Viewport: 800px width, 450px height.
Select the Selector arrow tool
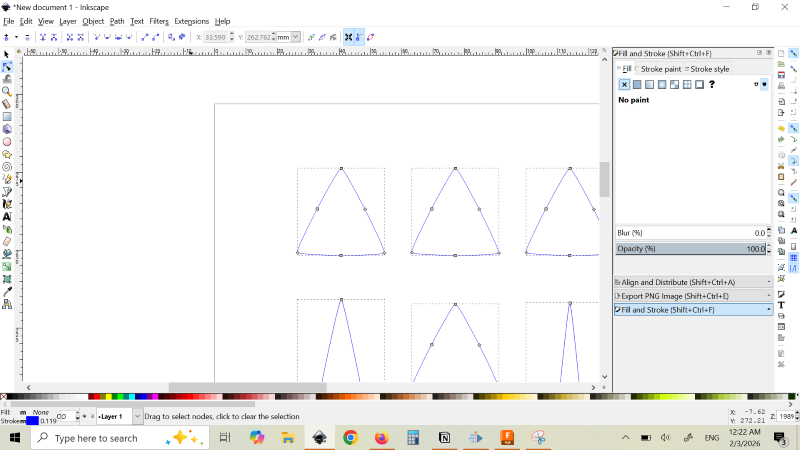point(7,54)
